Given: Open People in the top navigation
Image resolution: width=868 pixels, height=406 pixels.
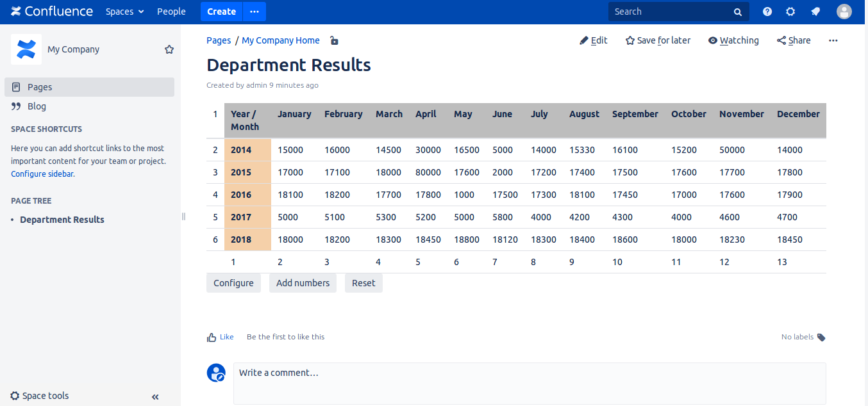Looking at the screenshot, I should click(171, 12).
